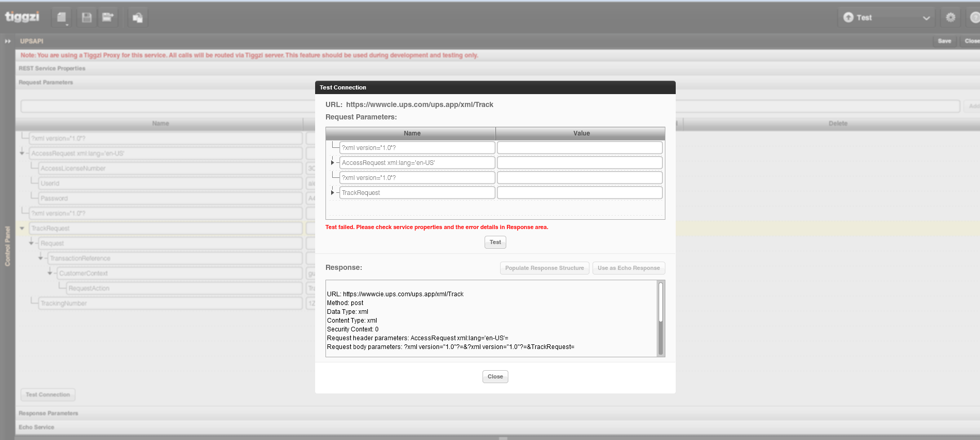The width and height of the screenshot is (980, 440).
Task: Open the Echo Service section
Action: click(x=37, y=427)
